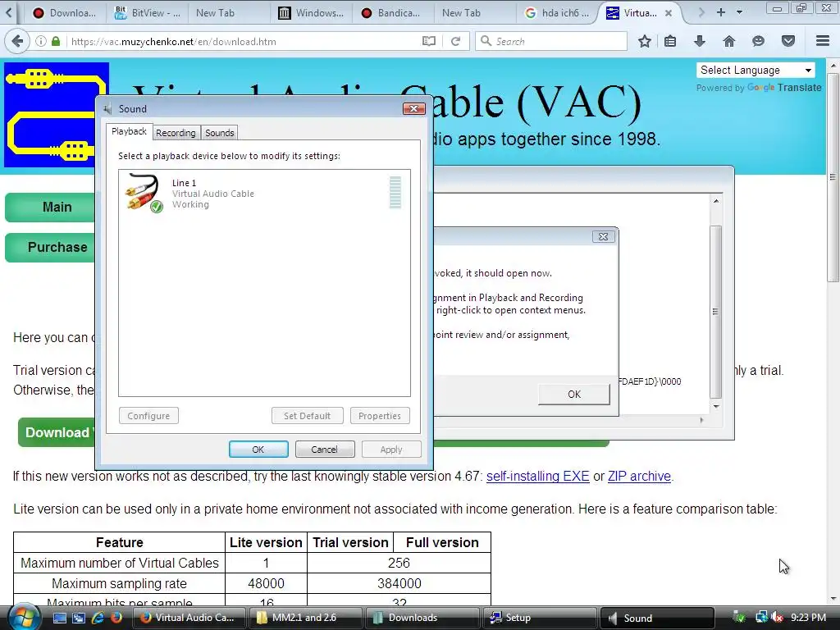Open the chat bubble toolbar icon
Image resolution: width=840 pixels, height=630 pixels.
758,41
